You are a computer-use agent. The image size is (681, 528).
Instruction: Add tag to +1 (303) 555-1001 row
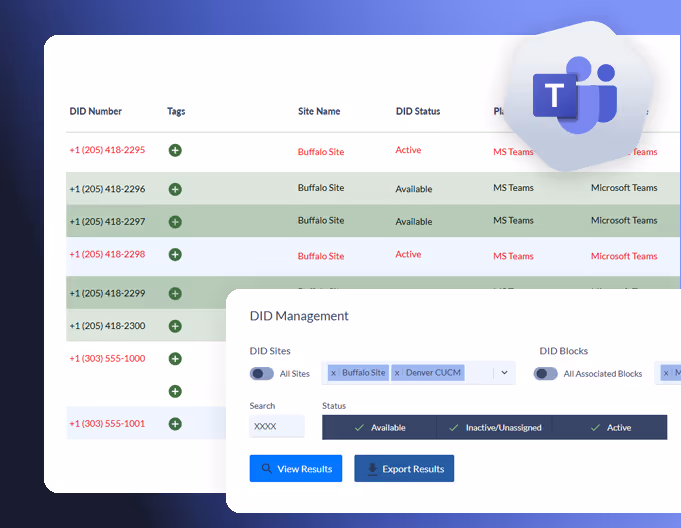(175, 424)
